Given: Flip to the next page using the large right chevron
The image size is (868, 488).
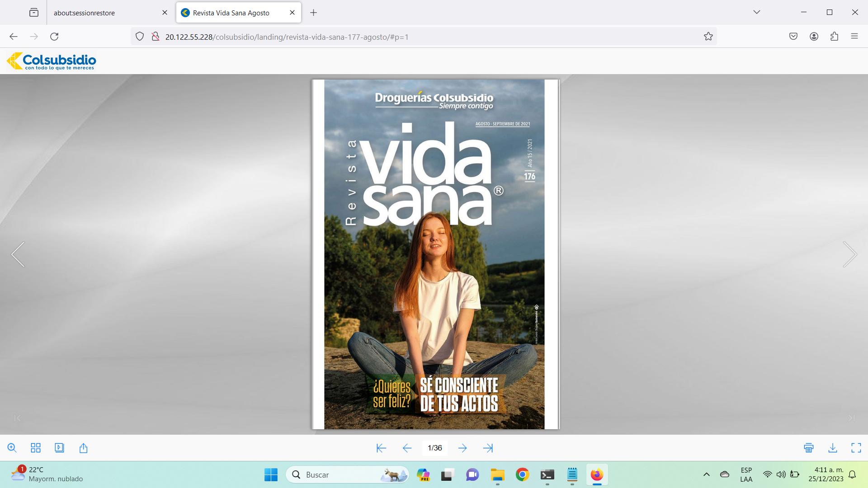Looking at the screenshot, I should [849, 254].
